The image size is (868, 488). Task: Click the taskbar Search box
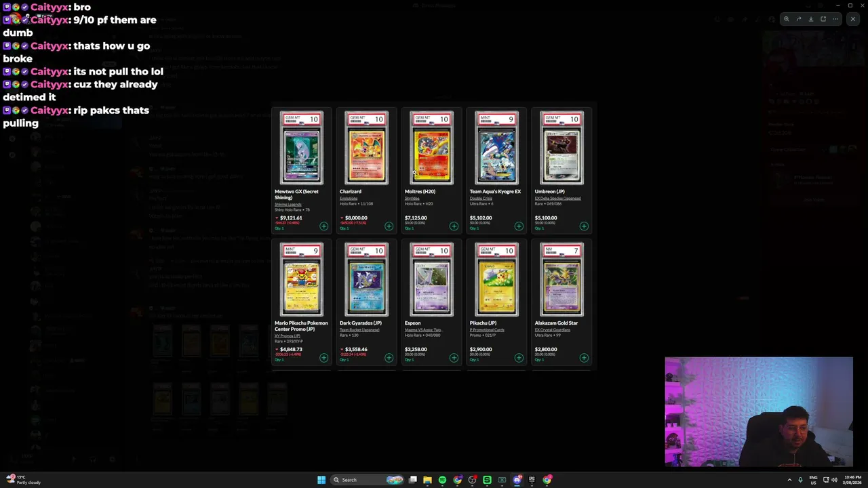pyautogui.click(x=368, y=480)
